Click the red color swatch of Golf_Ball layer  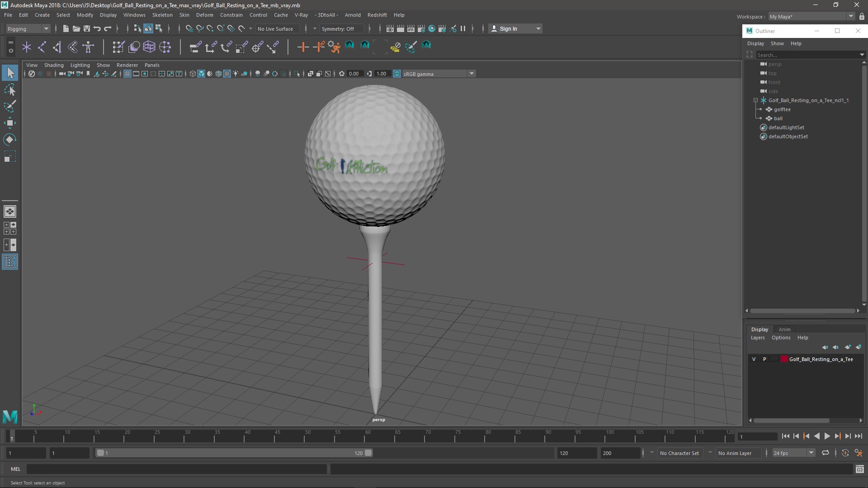pyautogui.click(x=784, y=359)
